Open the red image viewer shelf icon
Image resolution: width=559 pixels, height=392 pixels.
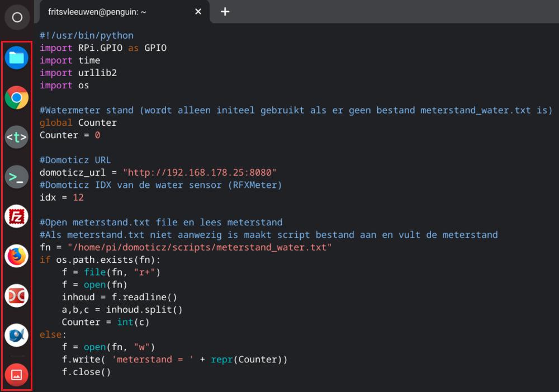[17, 375]
